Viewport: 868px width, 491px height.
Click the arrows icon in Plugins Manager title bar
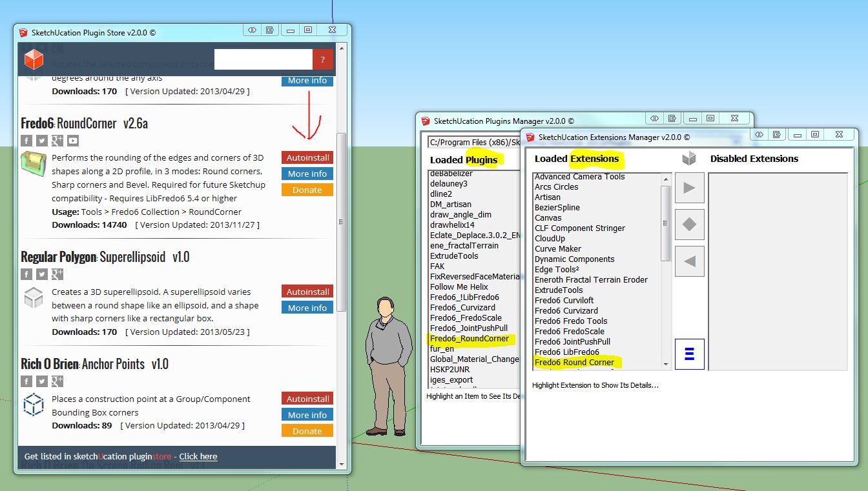point(654,118)
